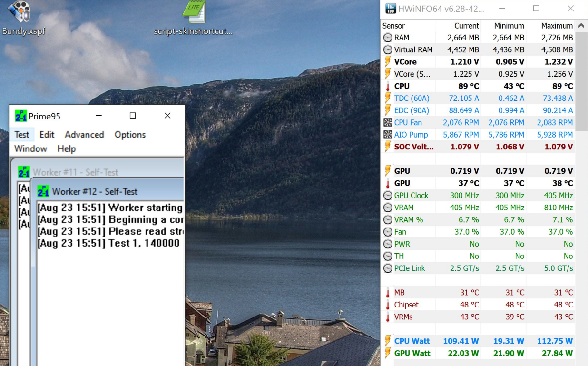588x366 pixels.
Task: Click the HWiNFO64 vertical scrollbar thumb
Action: (581, 81)
